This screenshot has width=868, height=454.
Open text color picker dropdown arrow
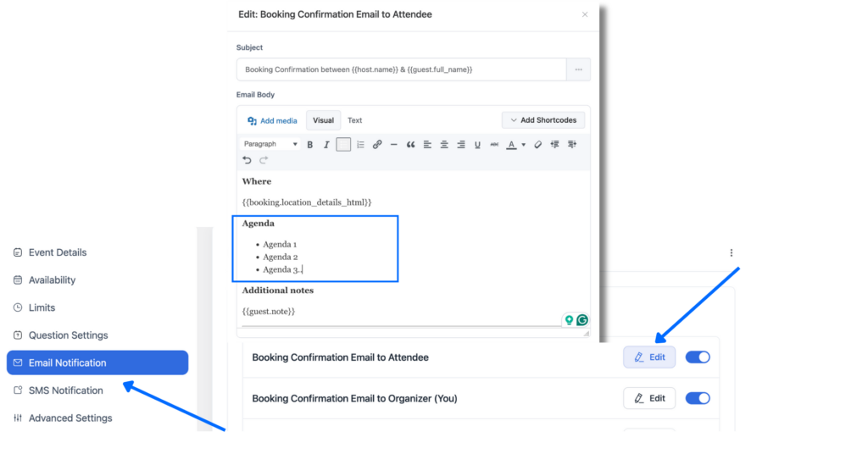[x=523, y=145]
